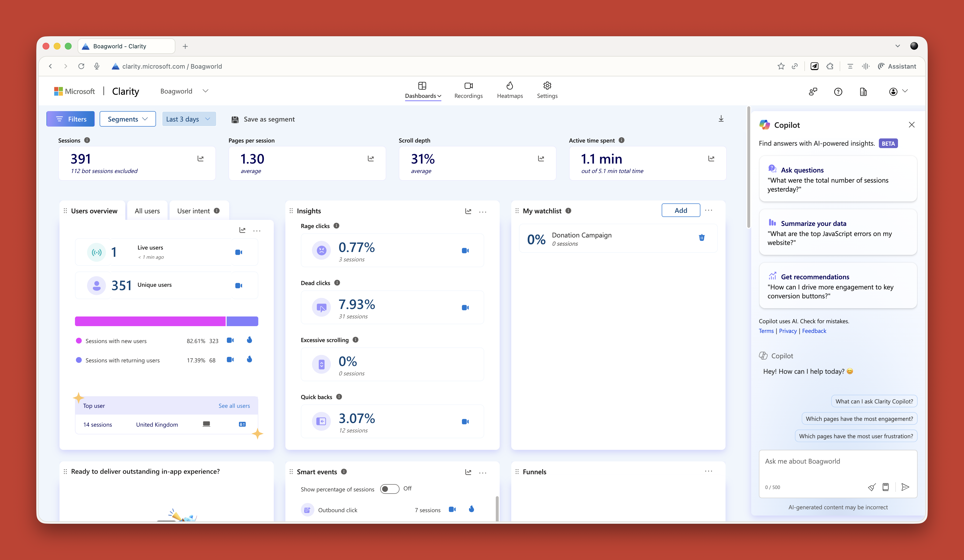Toggle Show percentage of sessions switch

click(389, 489)
